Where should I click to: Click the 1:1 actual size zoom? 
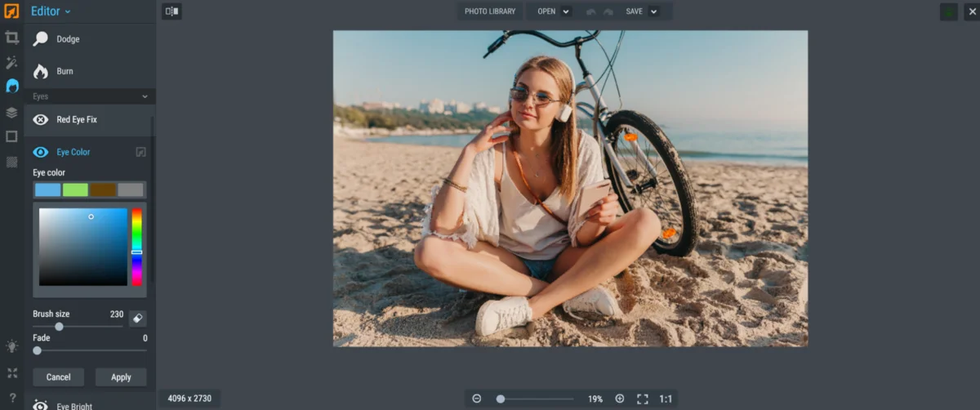(666, 399)
